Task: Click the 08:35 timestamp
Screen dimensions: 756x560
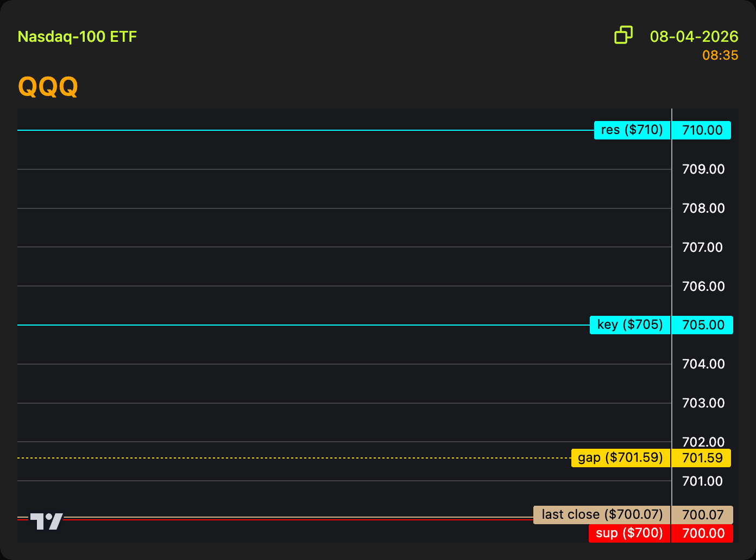Action: click(x=720, y=55)
